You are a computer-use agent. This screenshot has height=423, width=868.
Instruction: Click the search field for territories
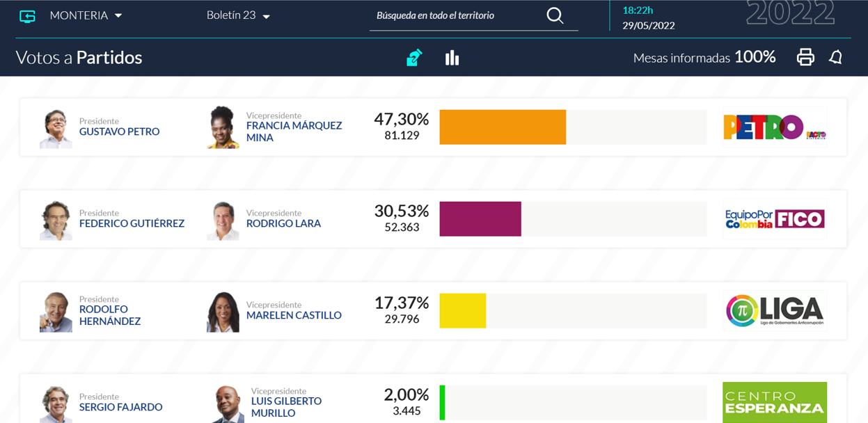(x=457, y=15)
